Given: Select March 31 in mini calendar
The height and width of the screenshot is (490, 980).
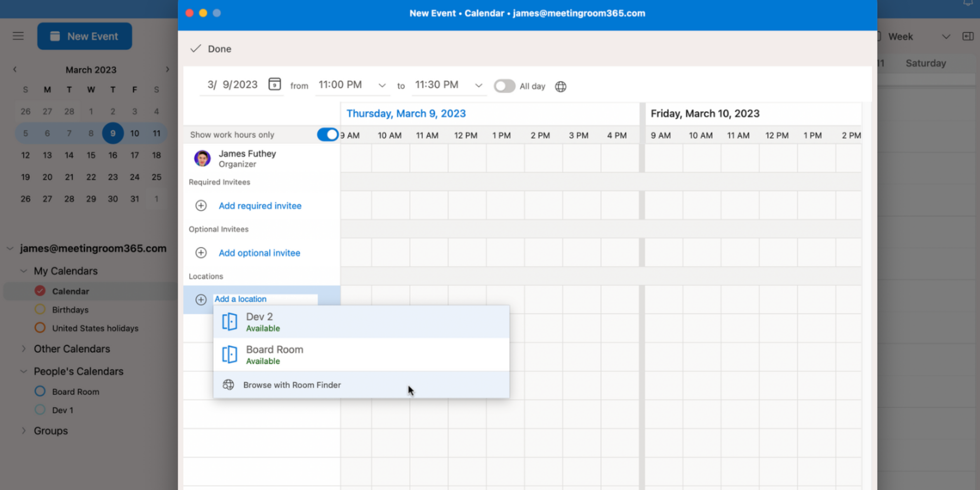Looking at the screenshot, I should click(x=135, y=199).
